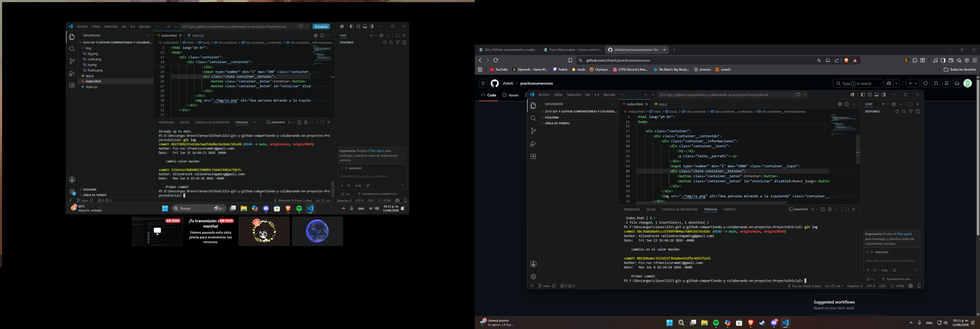Image resolution: width=980 pixels, height=329 pixels.
Task: Toggle Brave sidebar panel icon
Action: pyautogui.click(x=943, y=61)
